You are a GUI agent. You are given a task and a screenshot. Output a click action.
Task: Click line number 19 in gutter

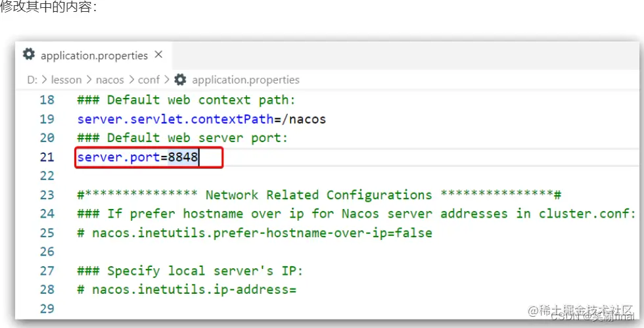pos(47,119)
